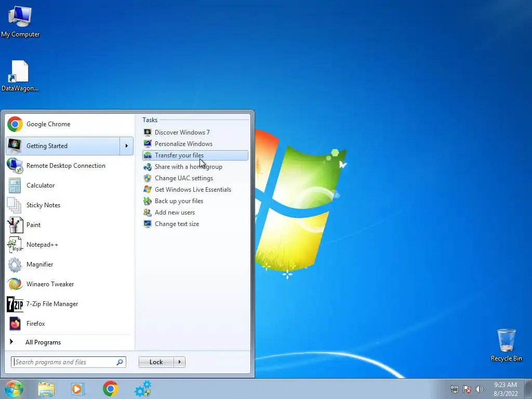
Task: Click the Remote Desktop Connection label
Action: tap(66, 166)
